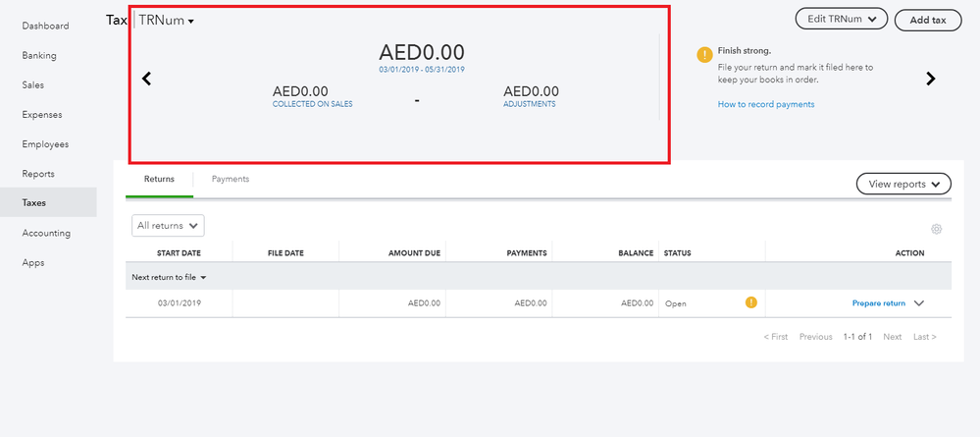Select the Returns tab
Image resolution: width=980 pixels, height=437 pixels.
[x=159, y=179]
